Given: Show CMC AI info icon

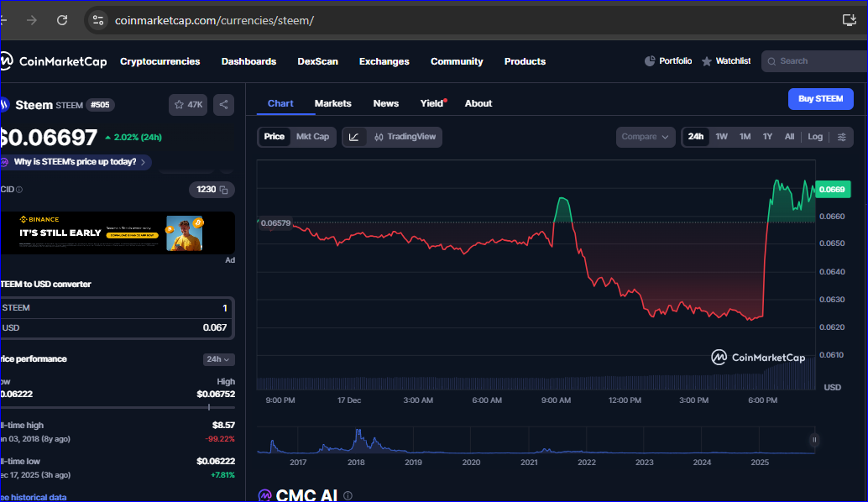Looking at the screenshot, I should tap(348, 496).
